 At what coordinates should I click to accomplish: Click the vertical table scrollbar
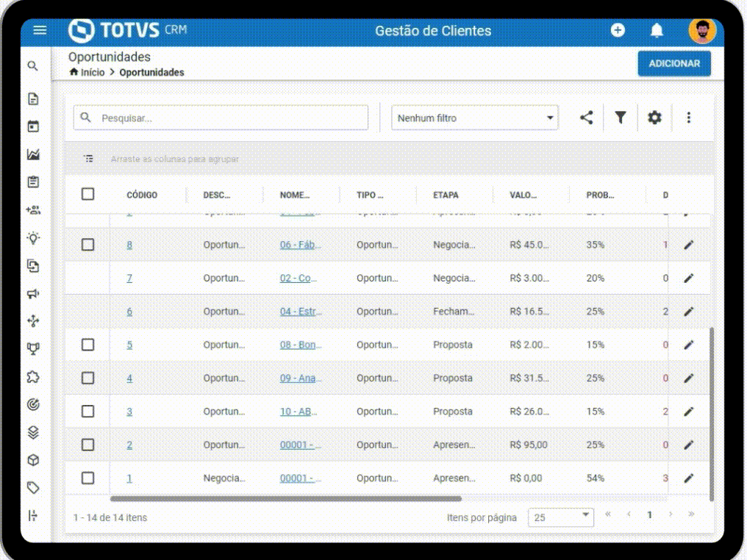712,413
